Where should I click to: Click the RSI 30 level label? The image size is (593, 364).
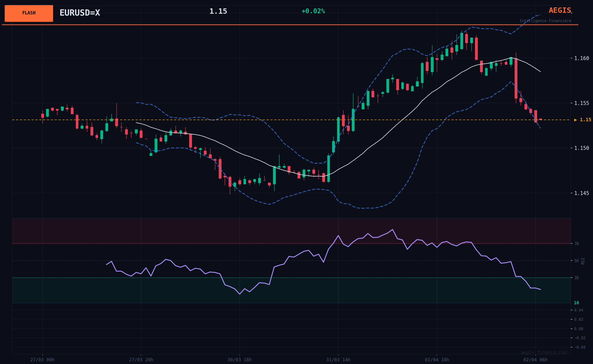(x=576, y=278)
